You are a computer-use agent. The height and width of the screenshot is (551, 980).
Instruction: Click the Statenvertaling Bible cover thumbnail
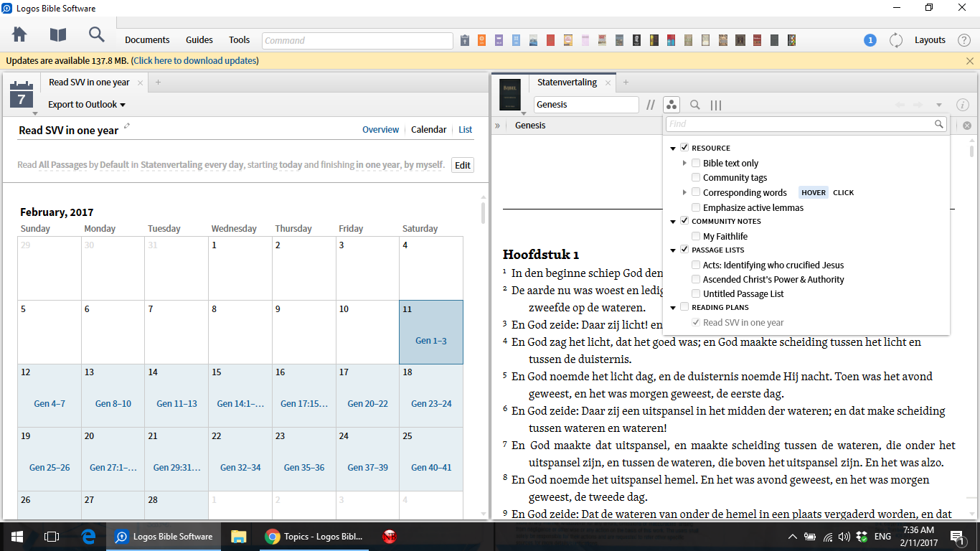pyautogui.click(x=510, y=95)
